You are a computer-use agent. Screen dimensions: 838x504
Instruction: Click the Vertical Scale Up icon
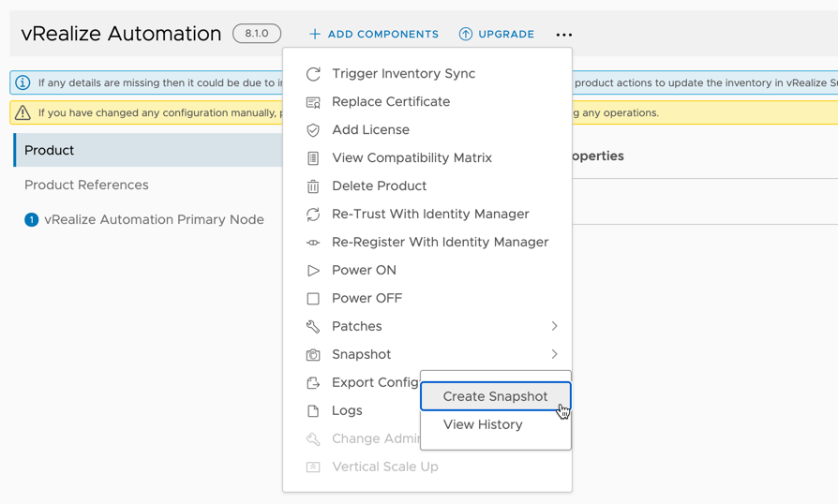313,467
